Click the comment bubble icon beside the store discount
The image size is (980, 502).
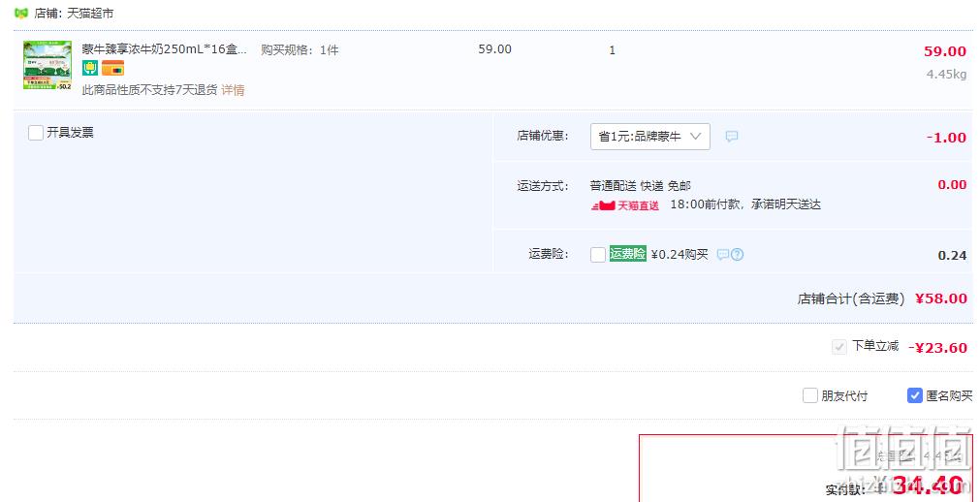point(732,137)
